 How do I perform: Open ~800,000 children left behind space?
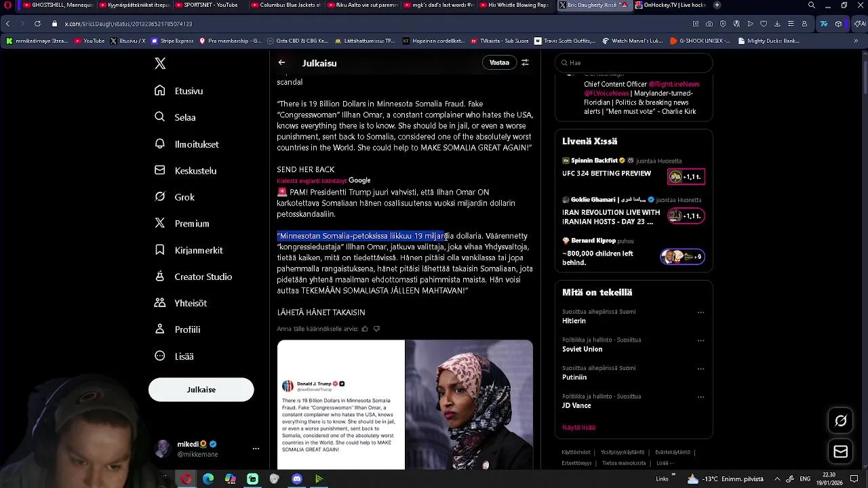(633, 252)
